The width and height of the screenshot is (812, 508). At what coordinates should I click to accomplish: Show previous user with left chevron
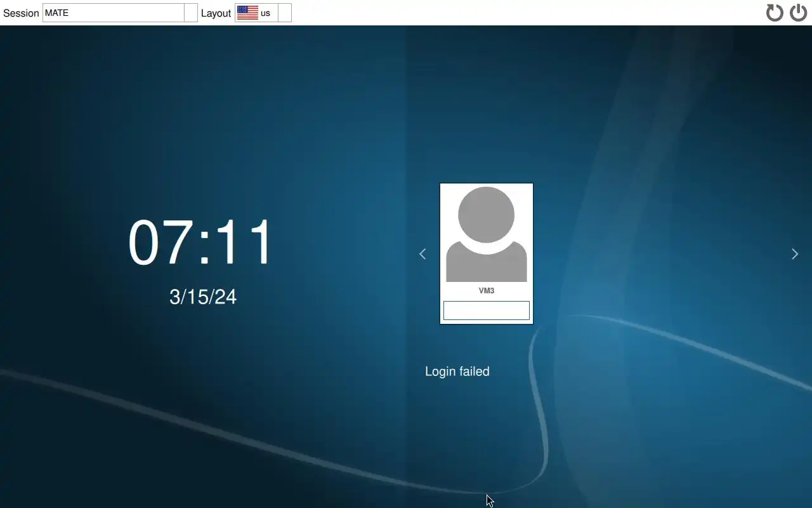pos(422,254)
